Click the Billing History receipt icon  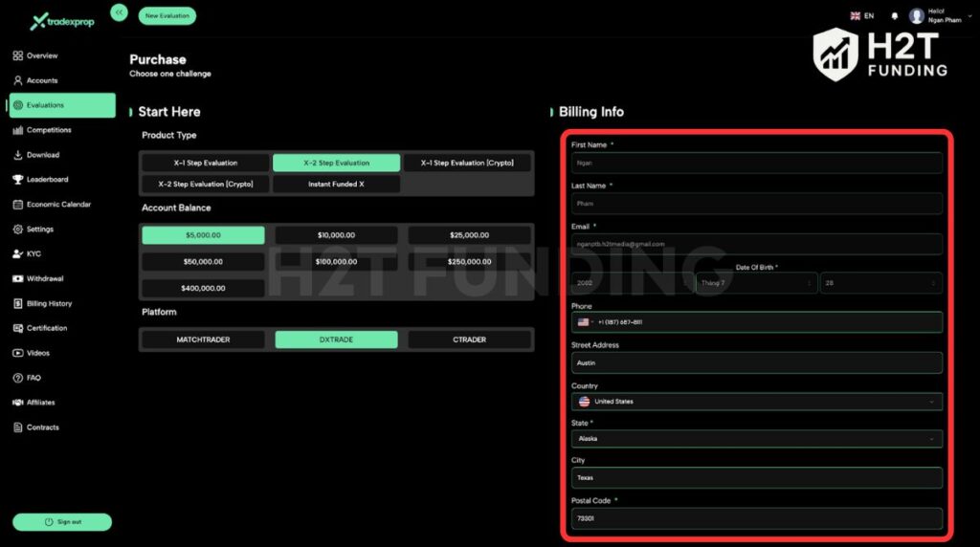click(x=17, y=303)
